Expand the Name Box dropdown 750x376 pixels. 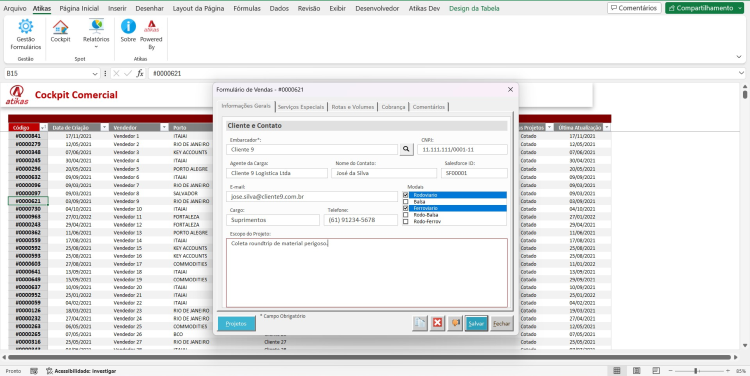point(95,74)
